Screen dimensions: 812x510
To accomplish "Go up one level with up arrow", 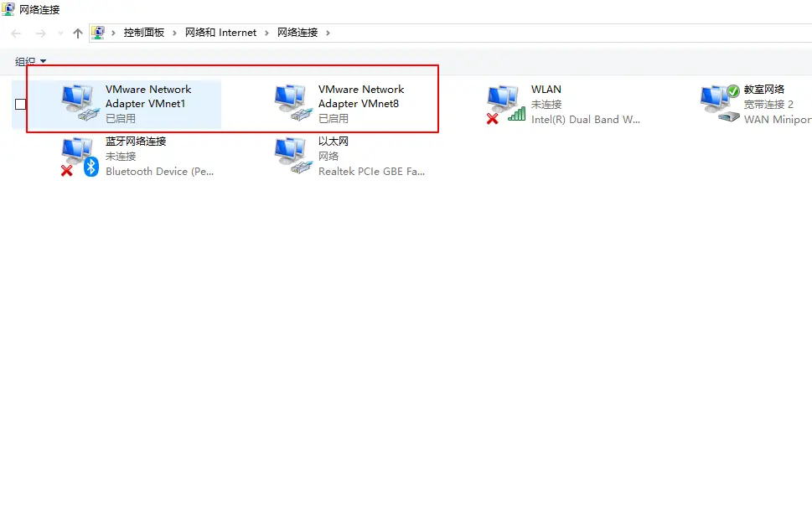I will [78, 33].
